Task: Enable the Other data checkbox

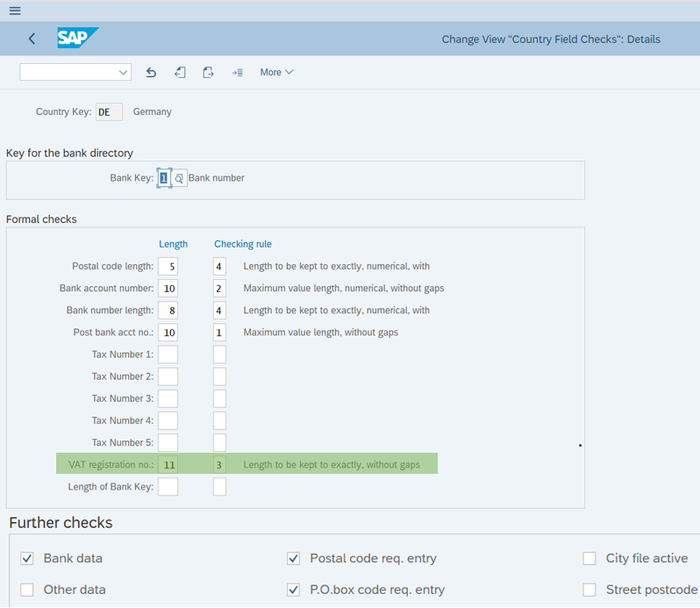Action: pos(27,590)
